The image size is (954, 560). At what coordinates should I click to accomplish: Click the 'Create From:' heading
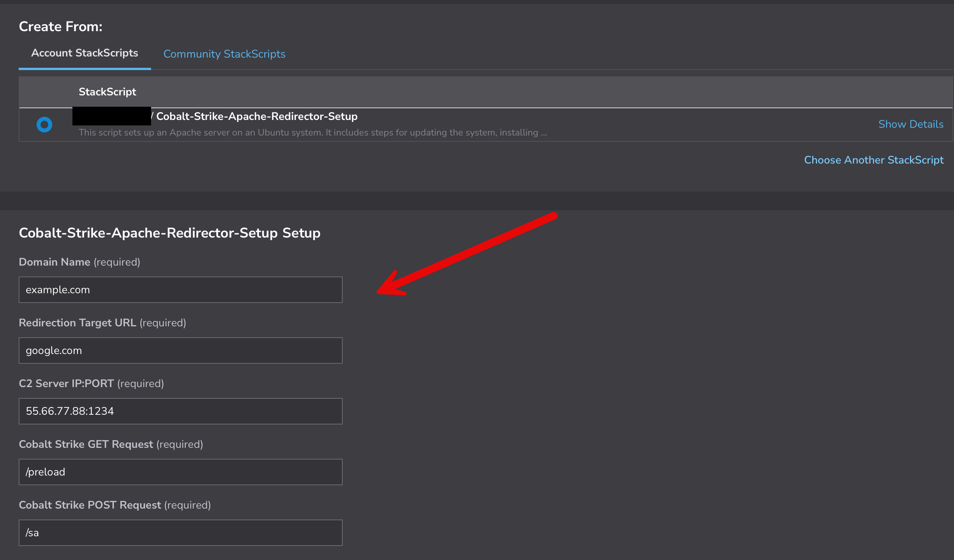point(61,26)
